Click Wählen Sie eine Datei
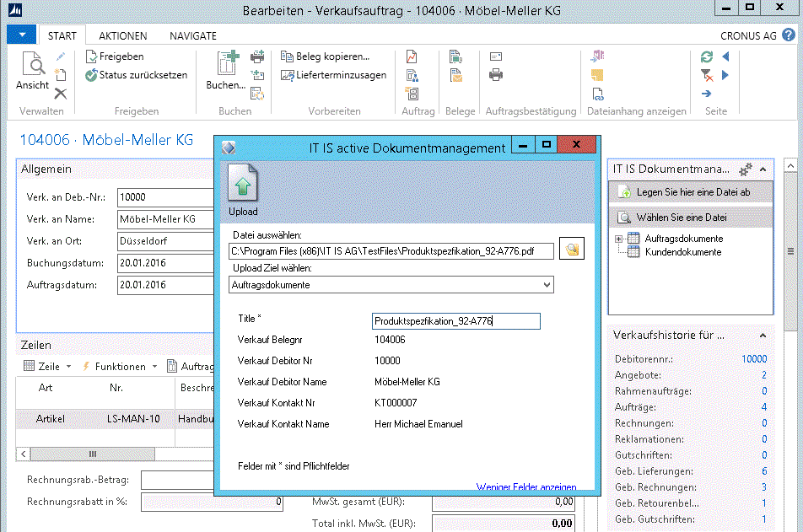Screen dimensions: 803x532 (x=691, y=218)
